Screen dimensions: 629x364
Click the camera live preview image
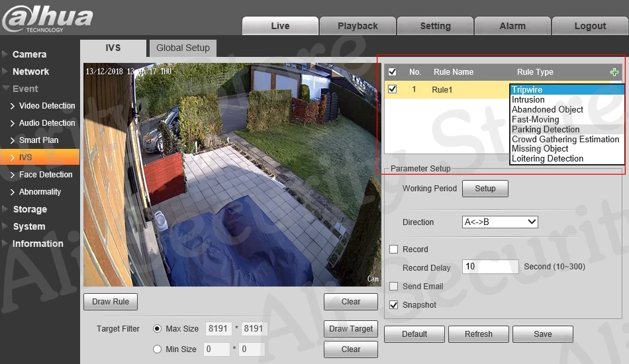232,174
